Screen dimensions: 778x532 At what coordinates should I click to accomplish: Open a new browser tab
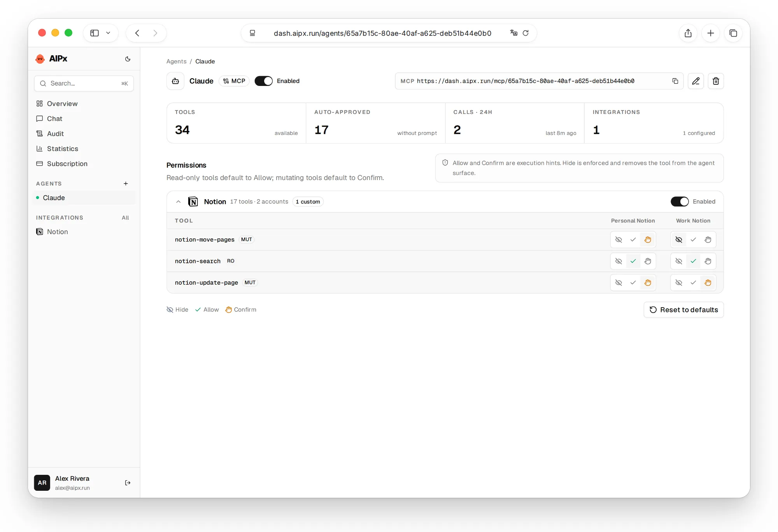coord(711,33)
